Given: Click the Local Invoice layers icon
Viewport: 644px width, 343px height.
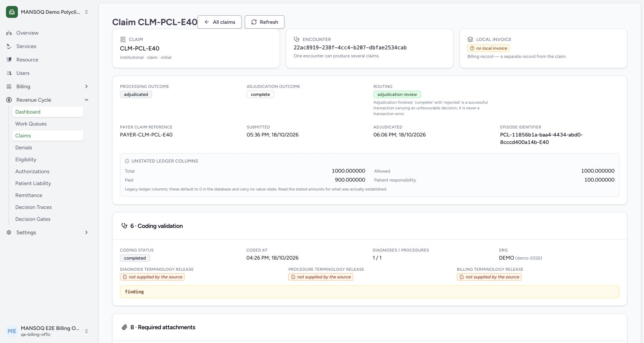Looking at the screenshot, I should pyautogui.click(x=470, y=39).
